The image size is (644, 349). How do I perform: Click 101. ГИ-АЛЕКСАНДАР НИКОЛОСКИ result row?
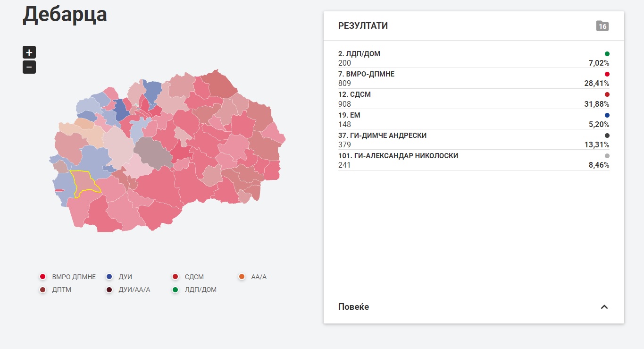coord(474,160)
